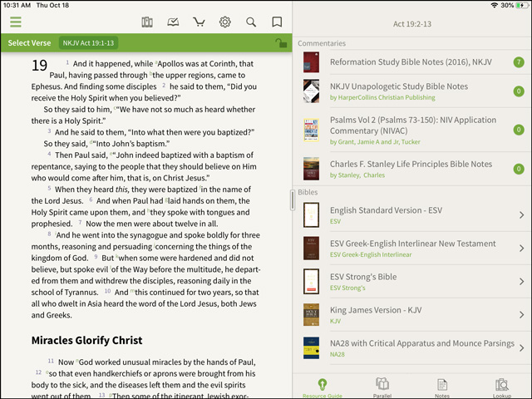The height and width of the screenshot is (399, 532).
Task: Tap the 10:31 AM clock in status bar
Action: (x=17, y=5)
